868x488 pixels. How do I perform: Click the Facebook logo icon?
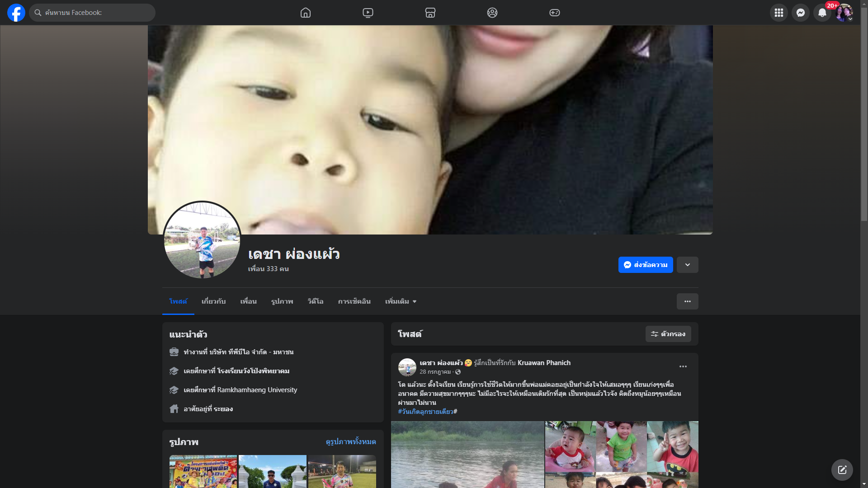point(16,13)
